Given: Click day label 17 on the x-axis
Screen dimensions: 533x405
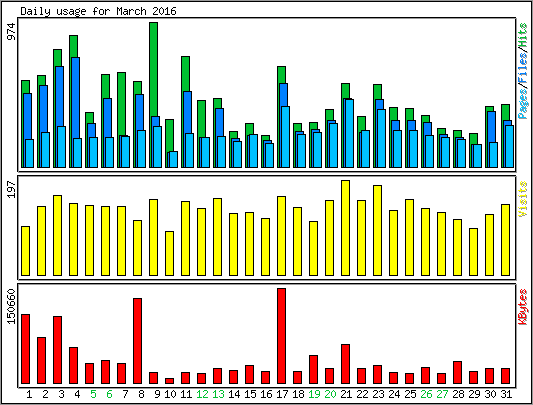Looking at the screenshot, I should pos(282,394).
